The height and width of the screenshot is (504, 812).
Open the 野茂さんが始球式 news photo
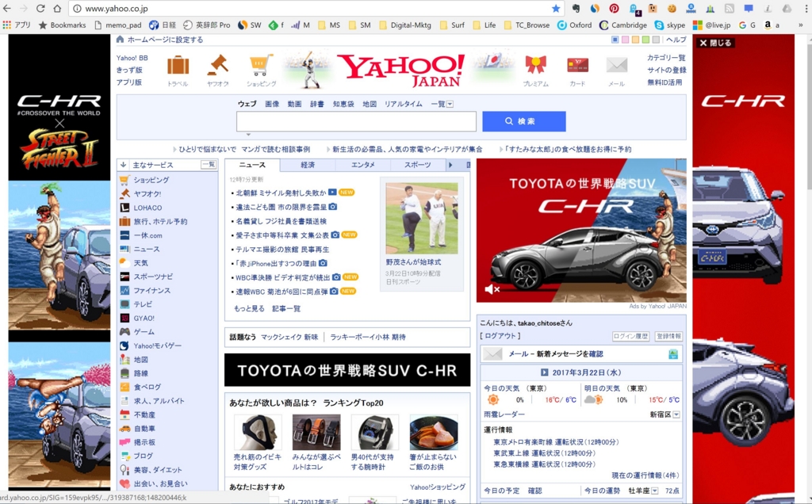(422, 218)
